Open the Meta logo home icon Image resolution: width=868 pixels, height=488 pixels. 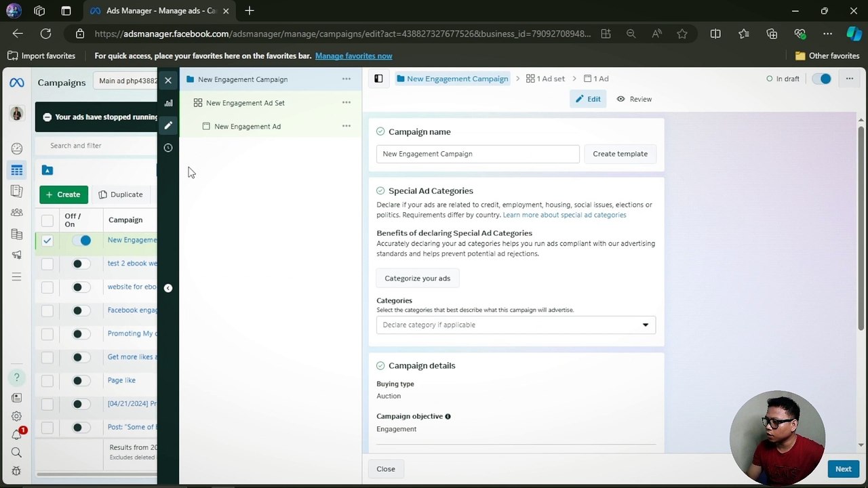(16, 83)
